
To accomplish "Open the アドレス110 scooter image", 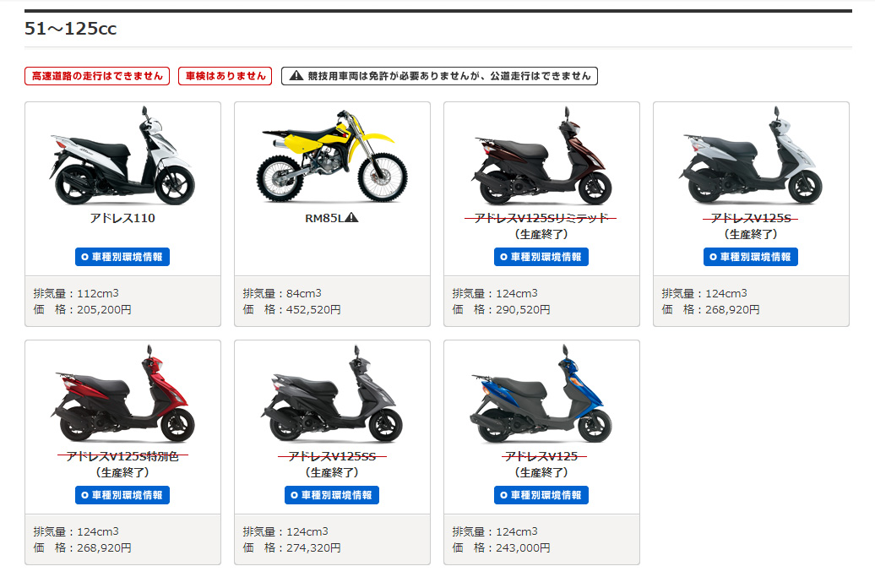I will [x=122, y=155].
